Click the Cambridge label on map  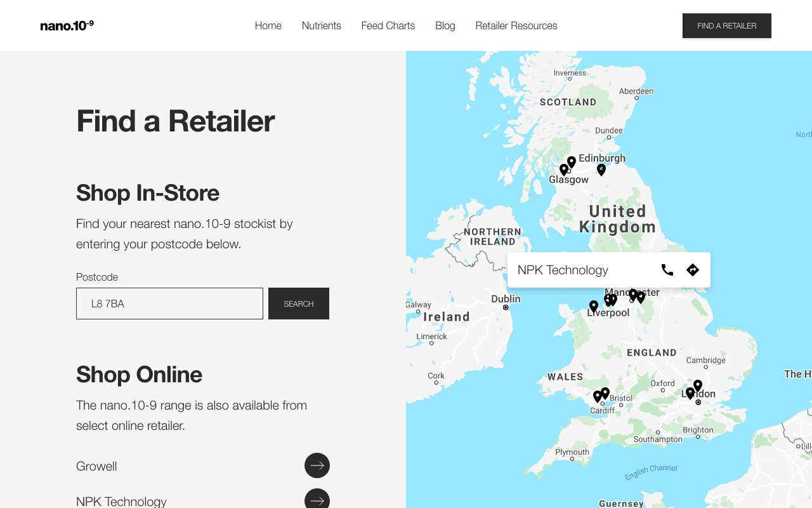point(706,360)
